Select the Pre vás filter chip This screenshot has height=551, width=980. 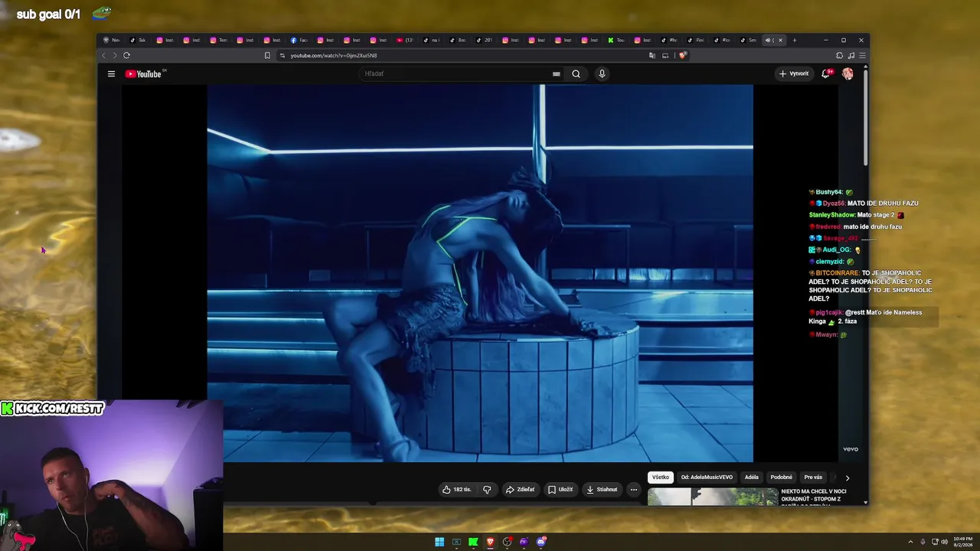813,478
